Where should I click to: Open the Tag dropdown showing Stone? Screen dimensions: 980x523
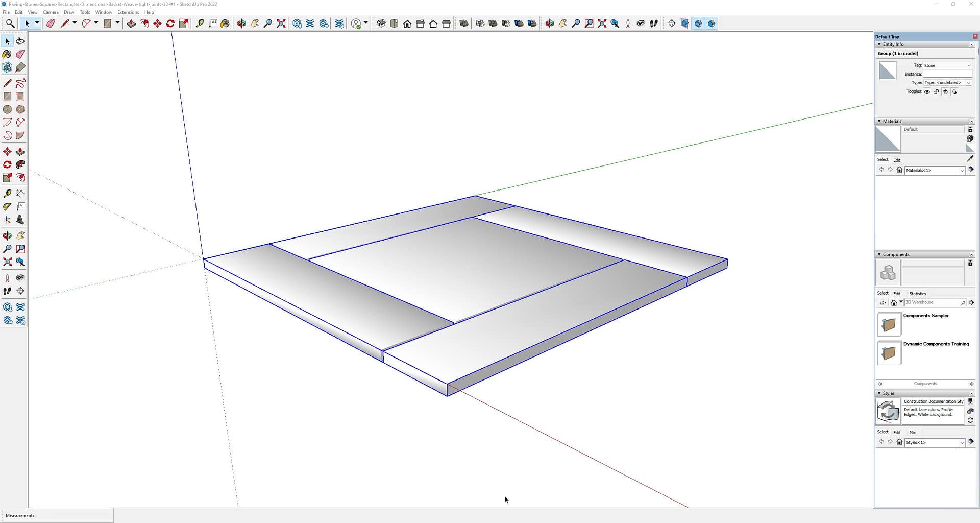point(947,65)
